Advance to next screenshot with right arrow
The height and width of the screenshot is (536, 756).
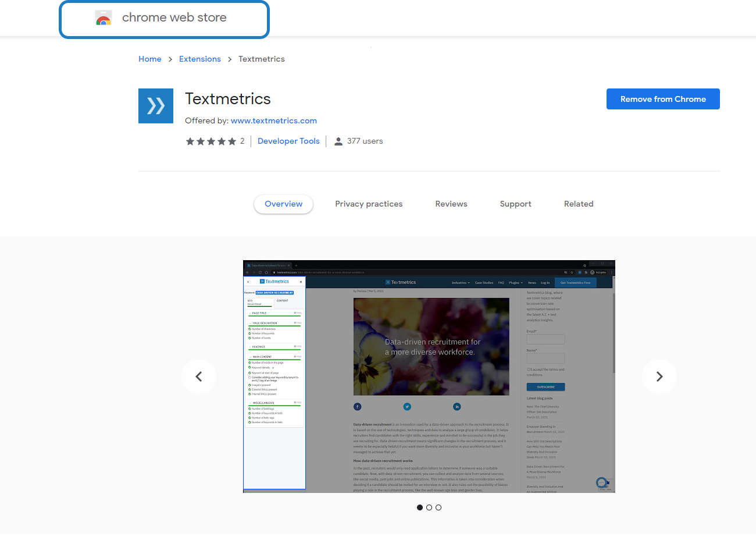[659, 377]
